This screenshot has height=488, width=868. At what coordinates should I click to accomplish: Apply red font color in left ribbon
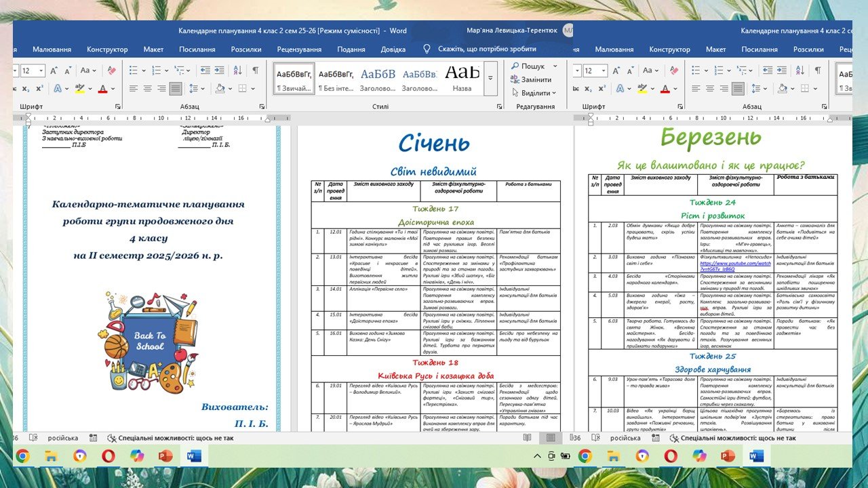click(102, 88)
